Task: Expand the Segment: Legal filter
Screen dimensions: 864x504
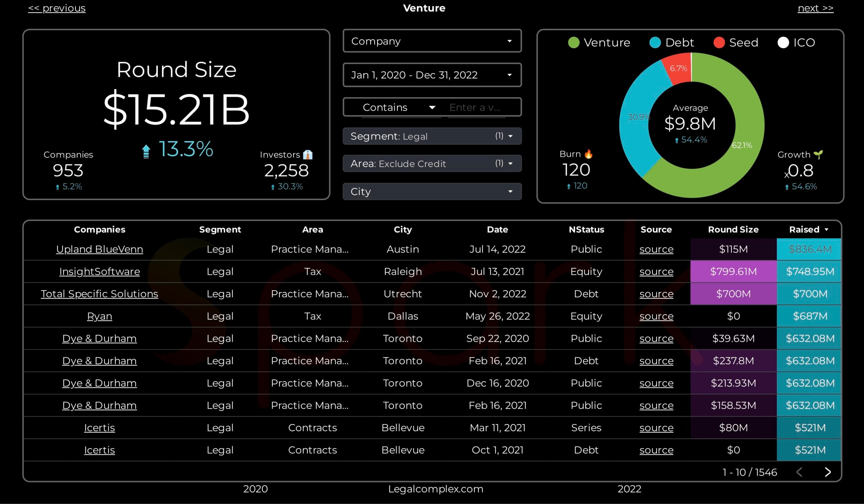Action: pos(432,136)
